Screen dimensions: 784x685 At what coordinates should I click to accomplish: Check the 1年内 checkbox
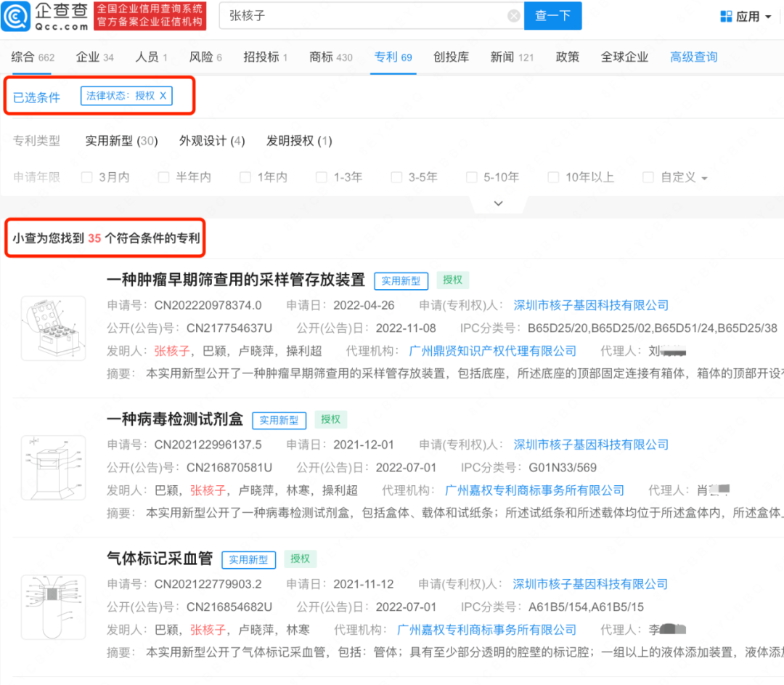tap(245, 177)
